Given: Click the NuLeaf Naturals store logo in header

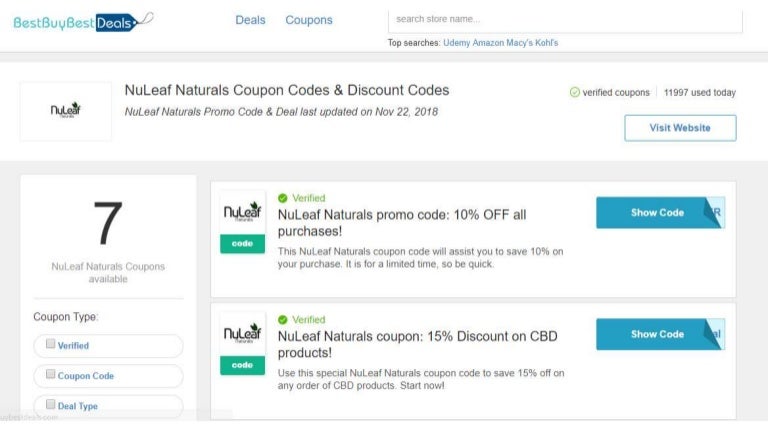Looking at the screenshot, I should [x=65, y=111].
